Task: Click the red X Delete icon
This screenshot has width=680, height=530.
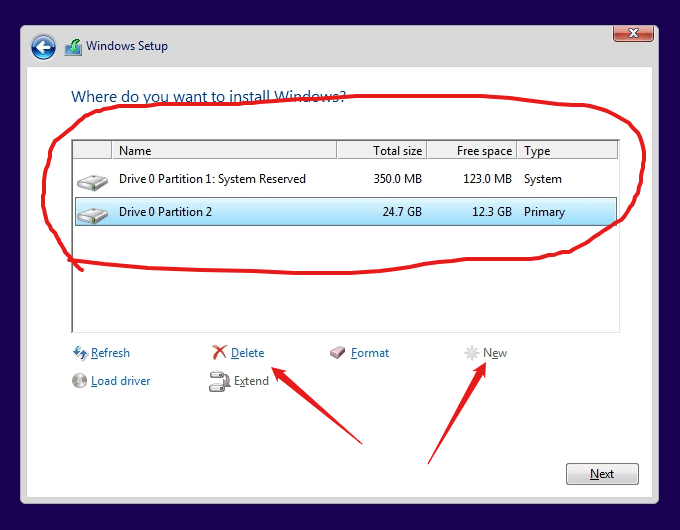Action: tap(219, 352)
